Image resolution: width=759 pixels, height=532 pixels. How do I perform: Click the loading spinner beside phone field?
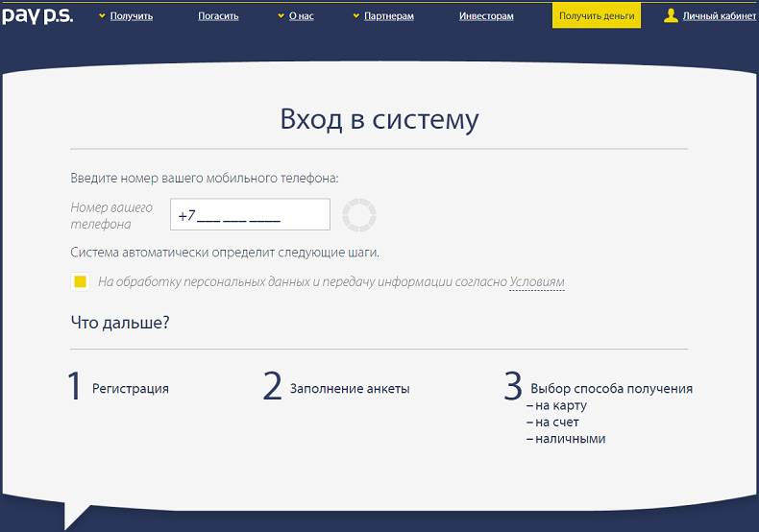click(359, 215)
